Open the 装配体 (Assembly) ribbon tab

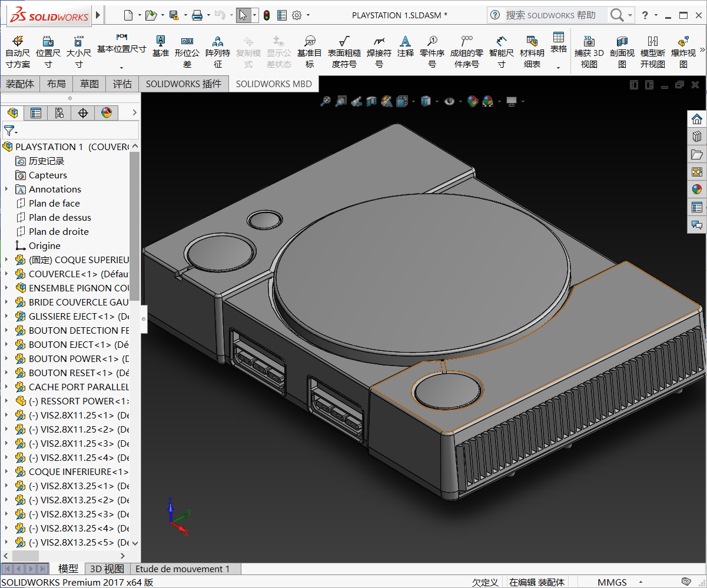(x=20, y=84)
